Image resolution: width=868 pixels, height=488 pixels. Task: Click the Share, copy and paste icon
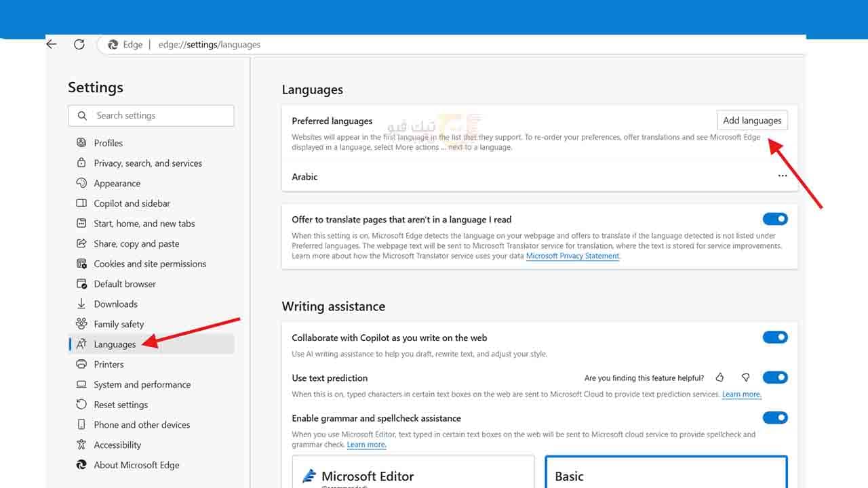pos(81,243)
